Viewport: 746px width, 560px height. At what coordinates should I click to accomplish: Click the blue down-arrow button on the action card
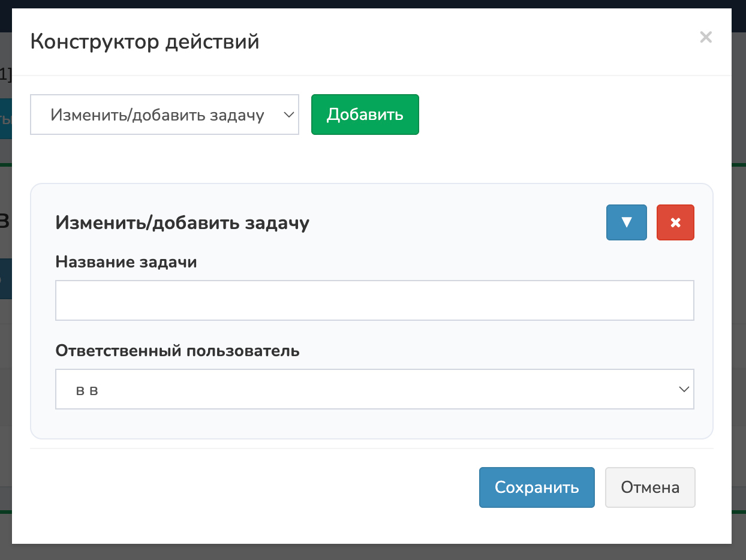tap(626, 222)
